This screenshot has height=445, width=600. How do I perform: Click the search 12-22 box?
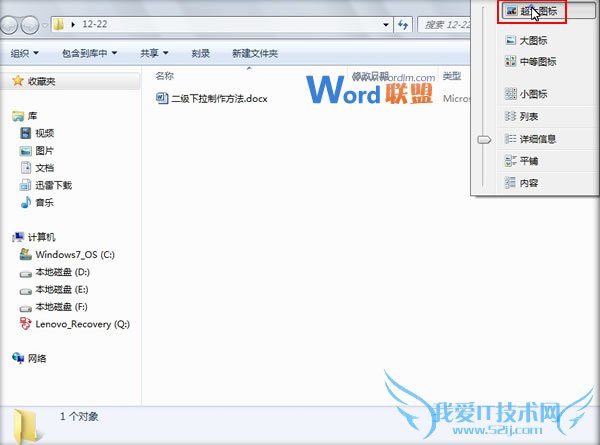coord(444,25)
